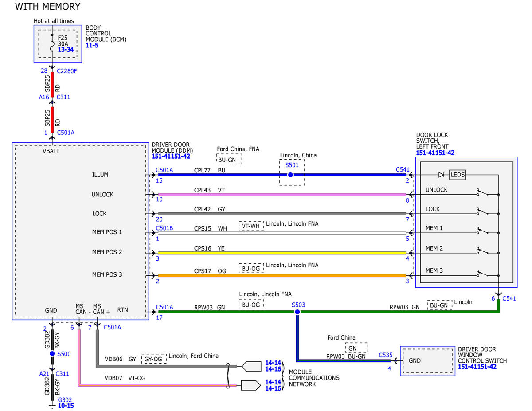The image size is (532, 411).
Task: Click the C2280F connector label
Action: [67, 71]
